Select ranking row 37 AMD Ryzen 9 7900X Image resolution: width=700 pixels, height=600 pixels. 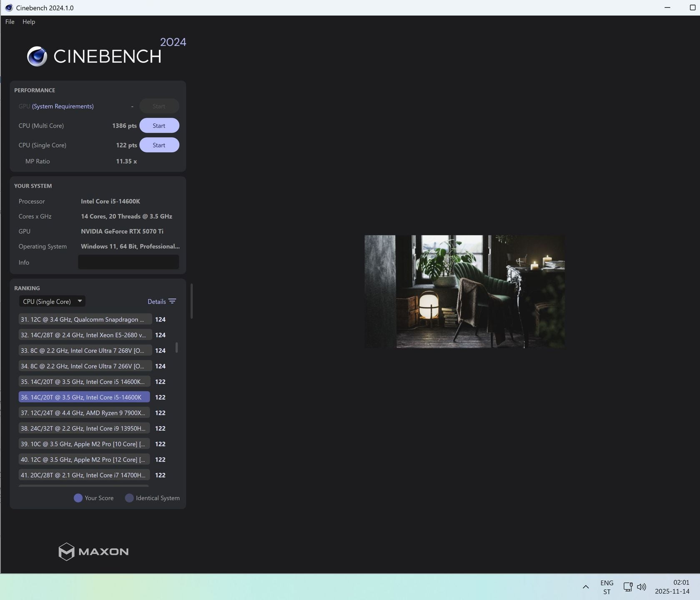84,413
